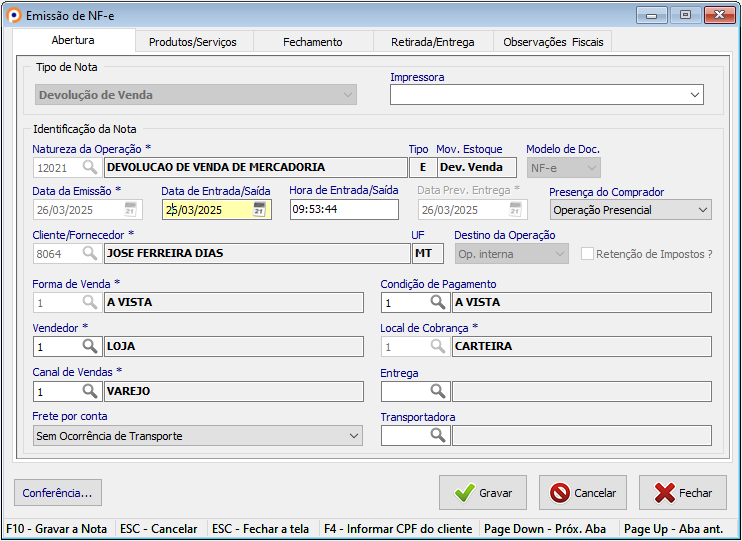Click the Entrega field search icon
This screenshot has width=742, height=541.
tap(438, 391)
